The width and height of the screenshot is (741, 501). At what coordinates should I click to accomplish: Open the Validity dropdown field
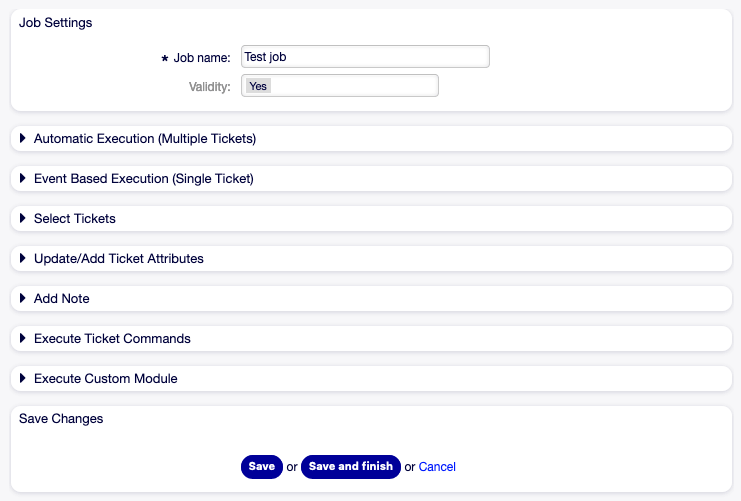340,86
